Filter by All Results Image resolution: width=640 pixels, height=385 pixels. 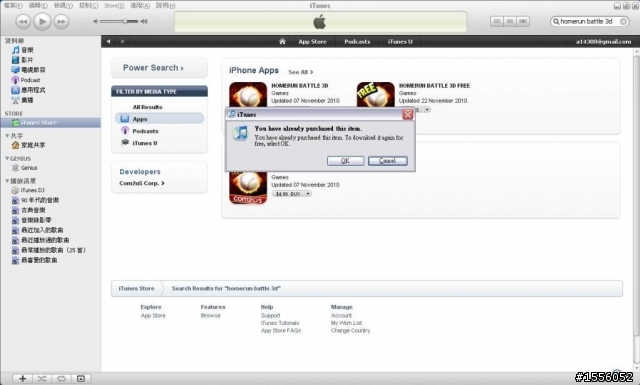pos(147,107)
